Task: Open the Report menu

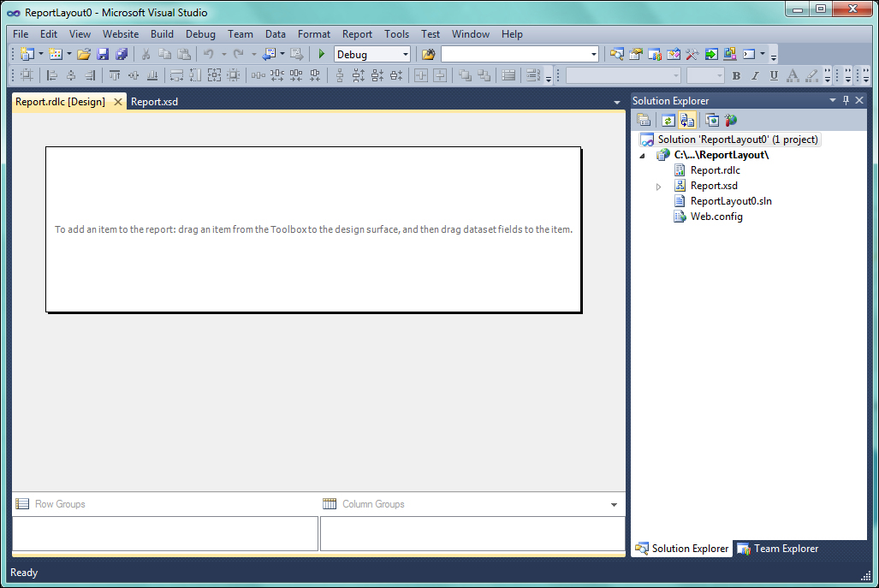Action: (x=357, y=34)
